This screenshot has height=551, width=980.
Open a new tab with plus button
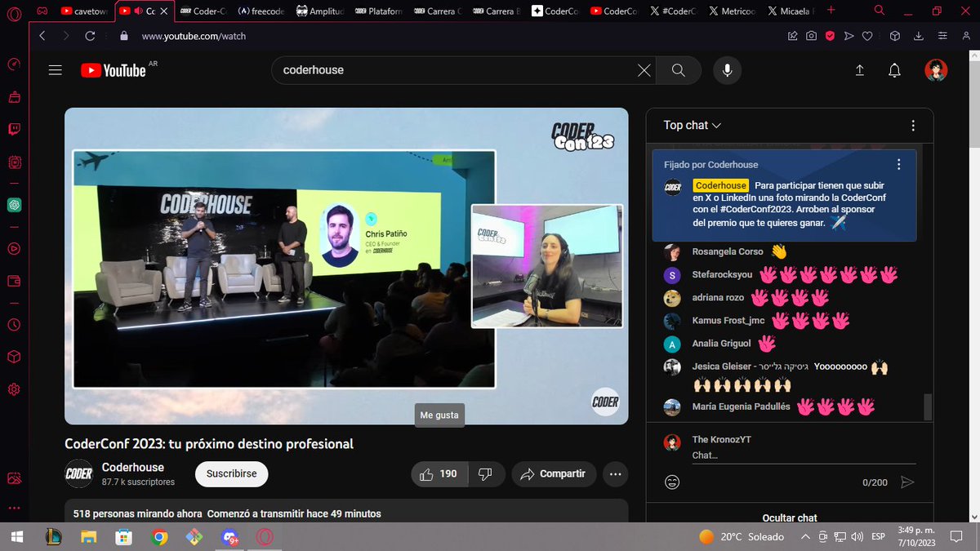(x=831, y=11)
